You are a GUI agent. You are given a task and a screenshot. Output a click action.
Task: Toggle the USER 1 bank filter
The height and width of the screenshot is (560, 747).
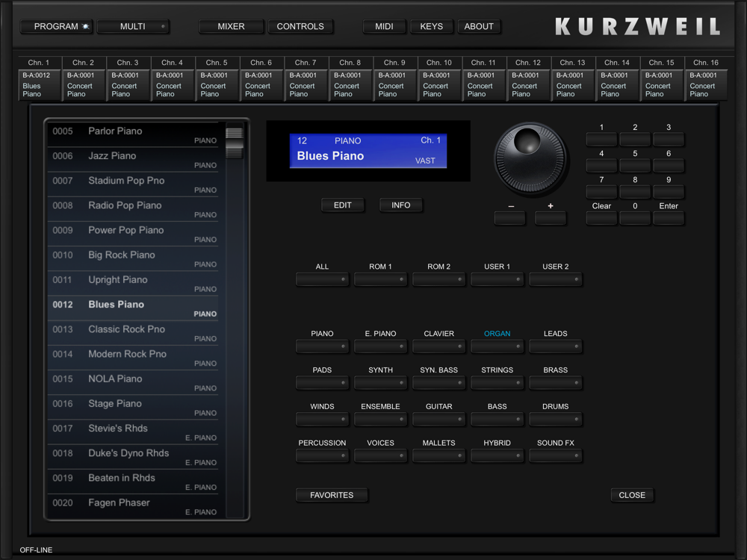[x=497, y=279]
